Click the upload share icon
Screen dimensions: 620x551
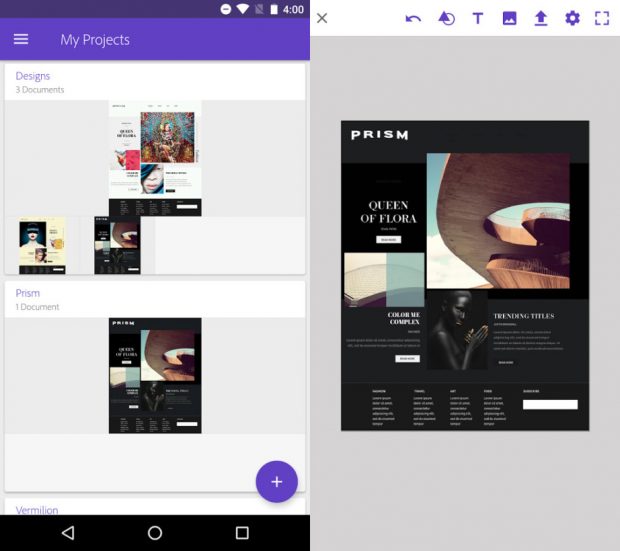point(541,18)
